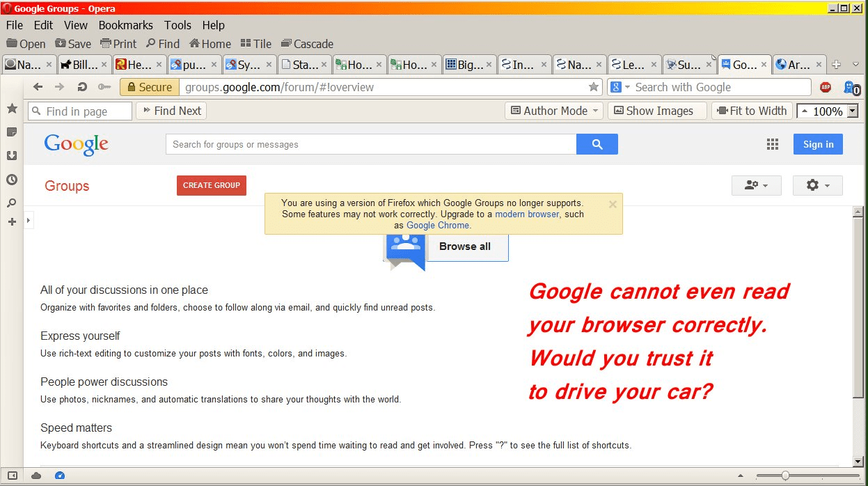The image size is (868, 486).
Task: Open the Groups settings gear dropdown
Action: [x=818, y=185]
